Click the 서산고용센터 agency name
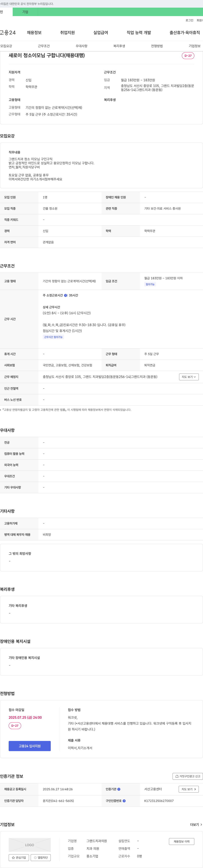Screen dimensions: 203x868 click(153, 789)
